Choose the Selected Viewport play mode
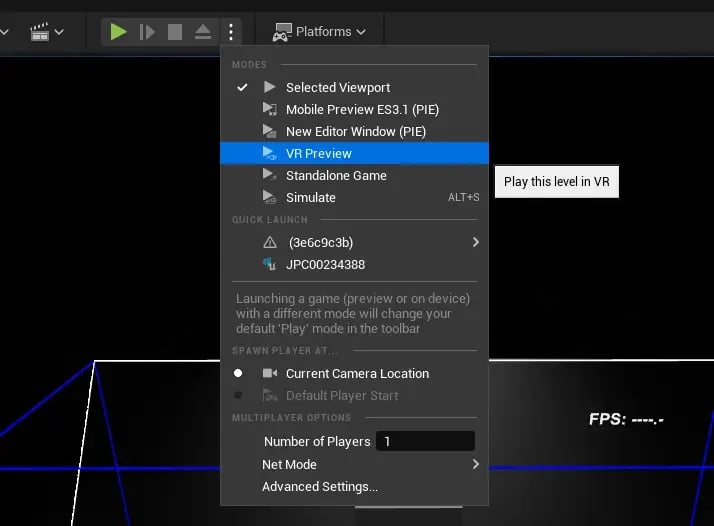 (354, 87)
